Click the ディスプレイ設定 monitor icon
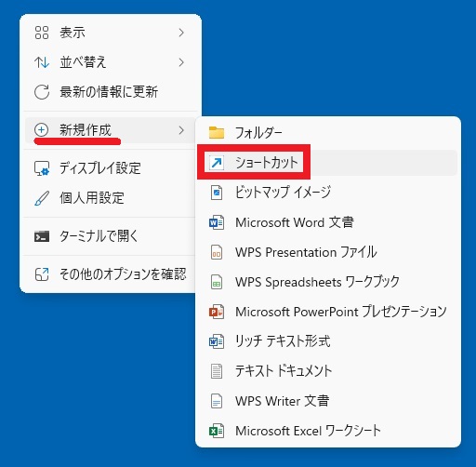The image size is (476, 467). tap(42, 168)
